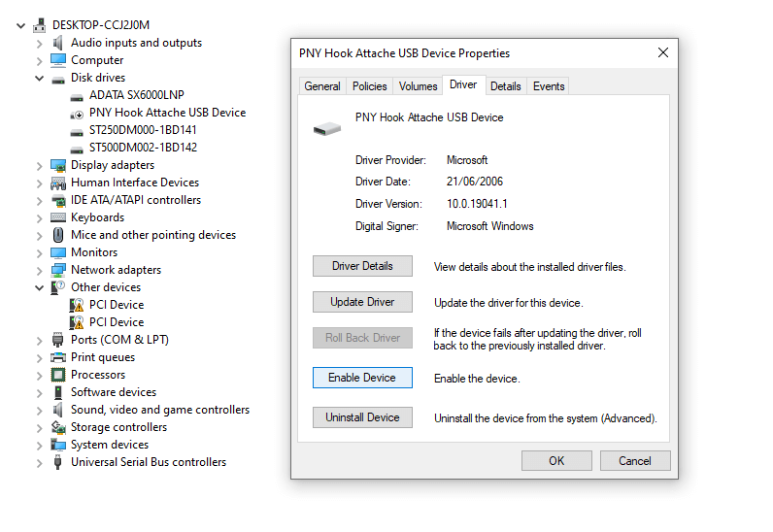
Task: Click the Keyboards icon
Action: pos(57,217)
